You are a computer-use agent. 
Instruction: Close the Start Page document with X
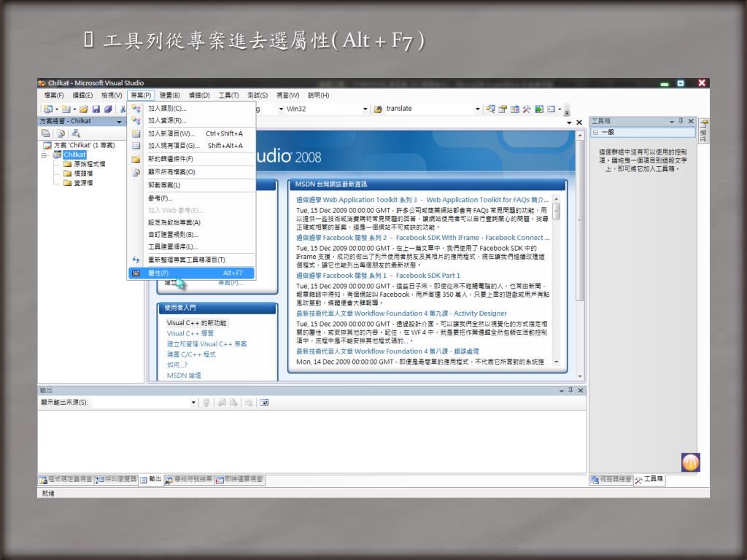click(579, 122)
